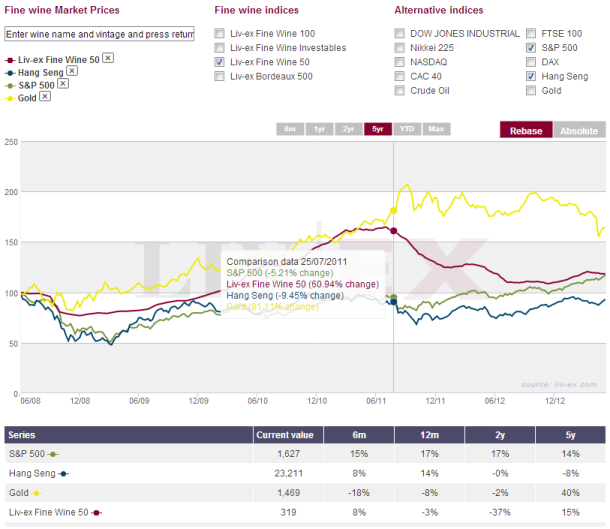The image size is (610, 529).
Task: Tick the Crude Oil checkbox
Action: click(x=401, y=90)
